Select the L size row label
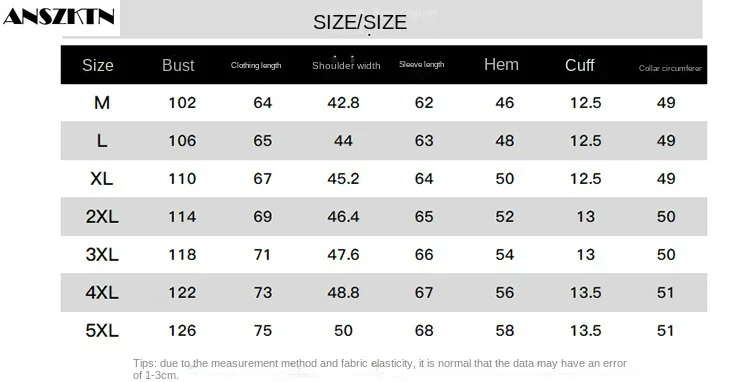 pos(102,141)
